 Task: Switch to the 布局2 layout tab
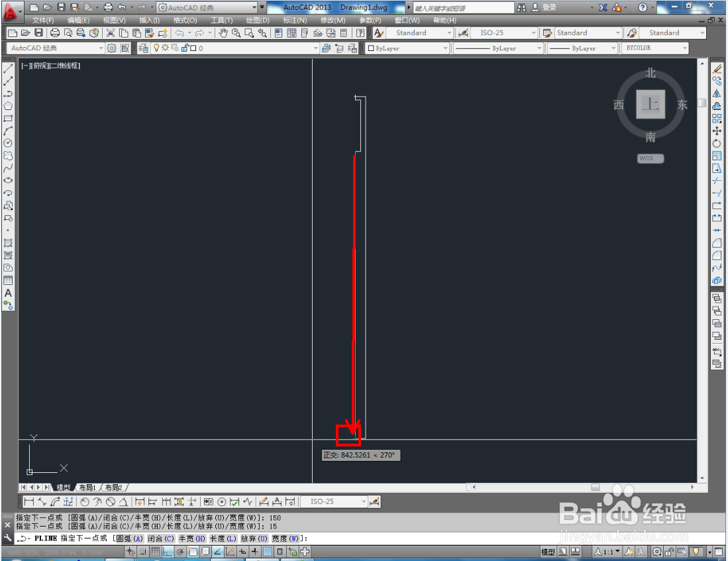coord(113,487)
